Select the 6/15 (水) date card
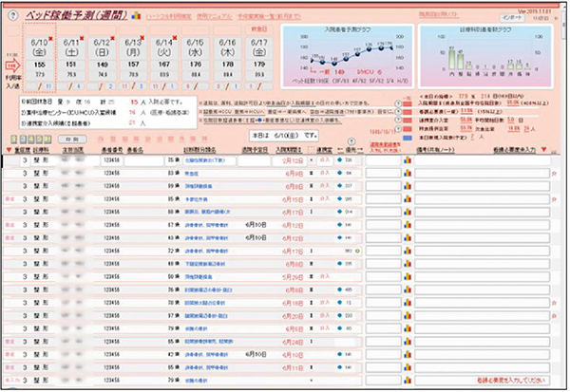570x392 pixels. click(x=196, y=57)
